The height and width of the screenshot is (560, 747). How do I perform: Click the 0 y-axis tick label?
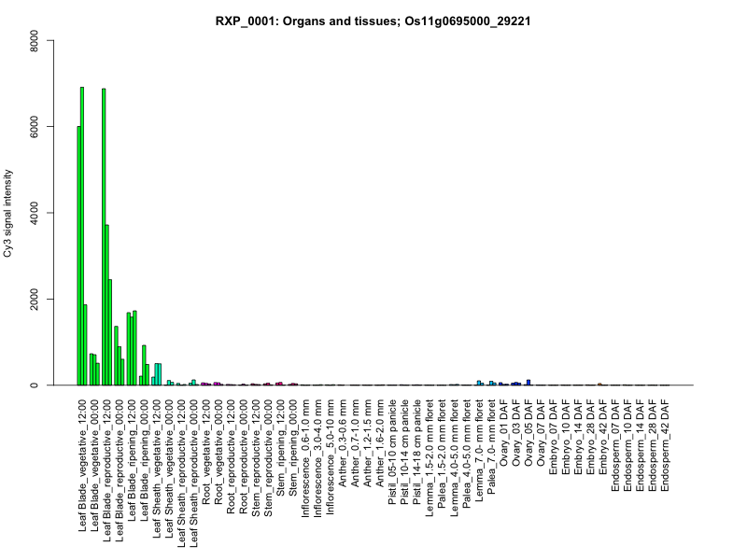click(x=34, y=385)
